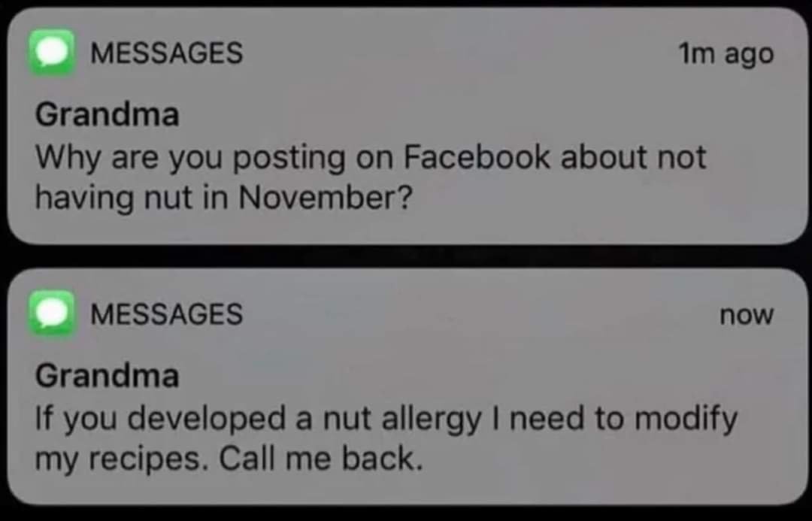Open message about not having nut in November
Viewport: 812px width, 521px height.
tap(370, 177)
